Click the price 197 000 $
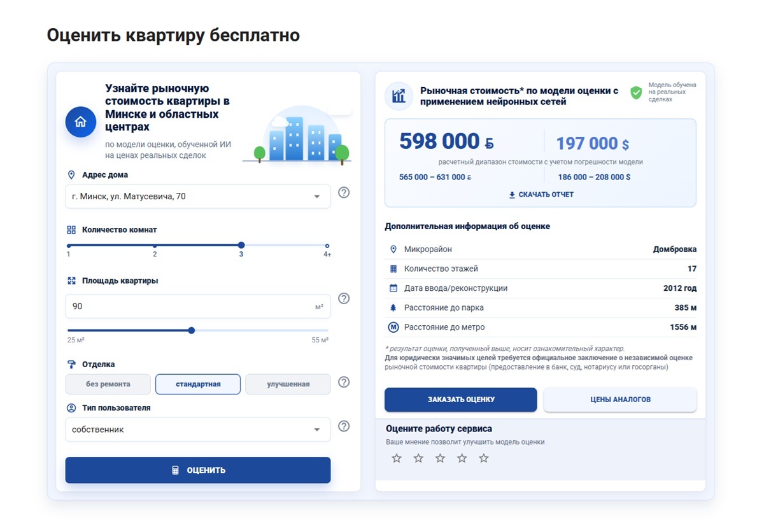Image resolution: width=764 pixels, height=532 pixels. pyautogui.click(x=593, y=144)
